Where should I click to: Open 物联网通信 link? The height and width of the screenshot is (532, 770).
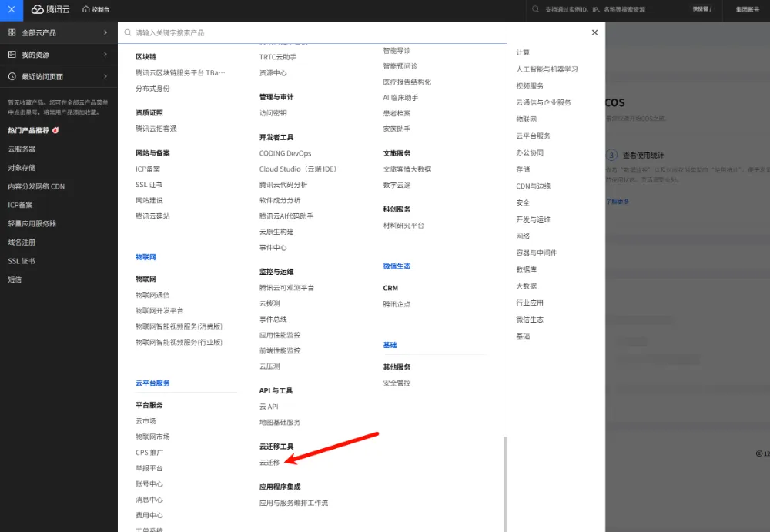152,295
